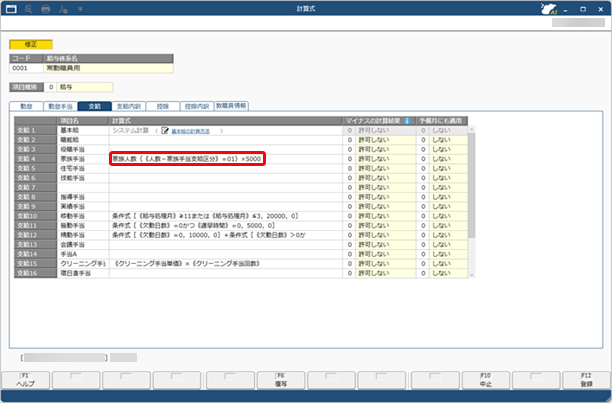Open the 控除内訳 tab

point(194,105)
